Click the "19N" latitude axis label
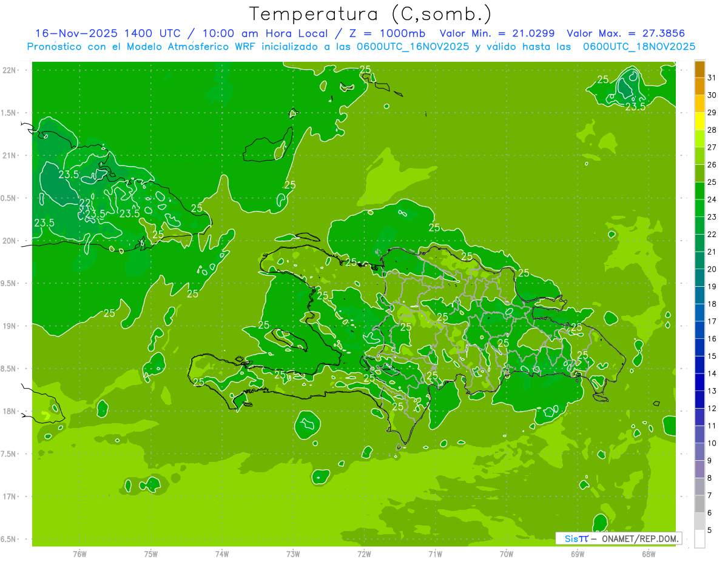The height and width of the screenshot is (562, 728). click(10, 326)
